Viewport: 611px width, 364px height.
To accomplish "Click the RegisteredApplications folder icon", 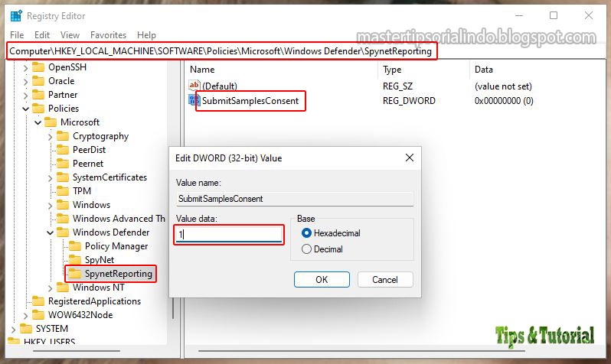I will pyautogui.click(x=38, y=301).
